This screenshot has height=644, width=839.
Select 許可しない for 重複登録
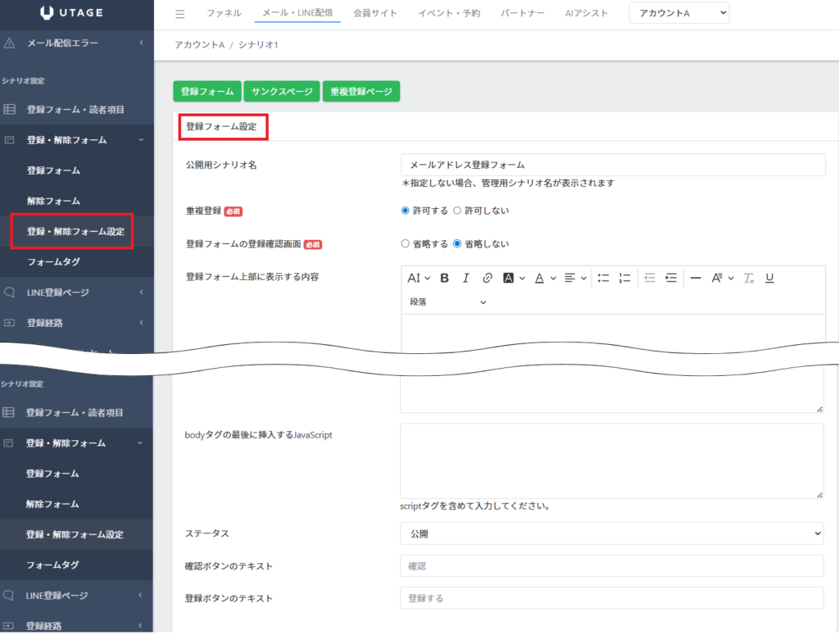pyautogui.click(x=457, y=211)
